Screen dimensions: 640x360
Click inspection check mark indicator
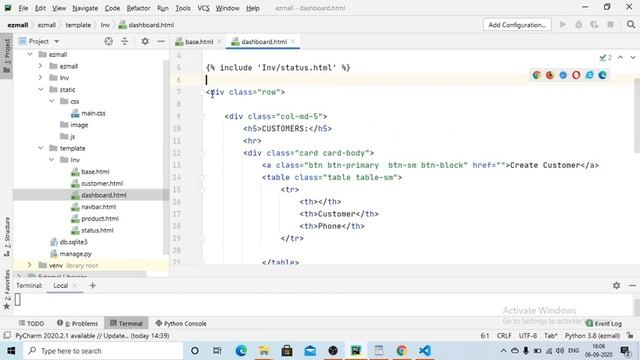(605, 58)
